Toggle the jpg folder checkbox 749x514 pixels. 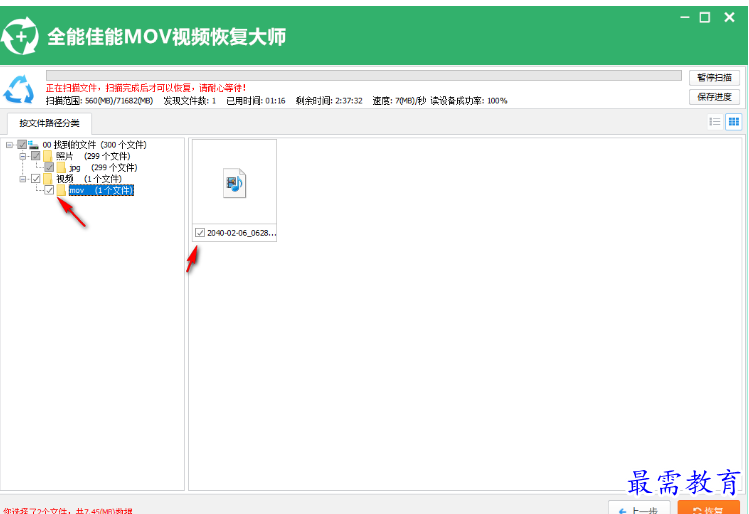(49, 167)
